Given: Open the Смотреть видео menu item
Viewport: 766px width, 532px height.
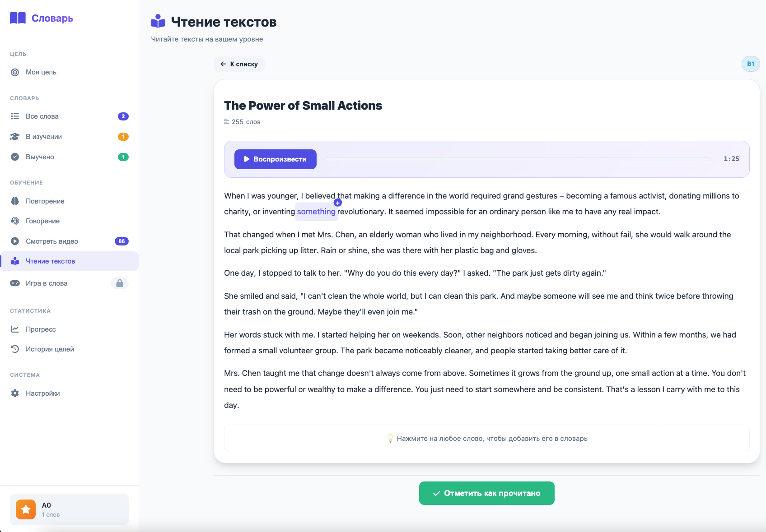Looking at the screenshot, I should tap(70, 241).
